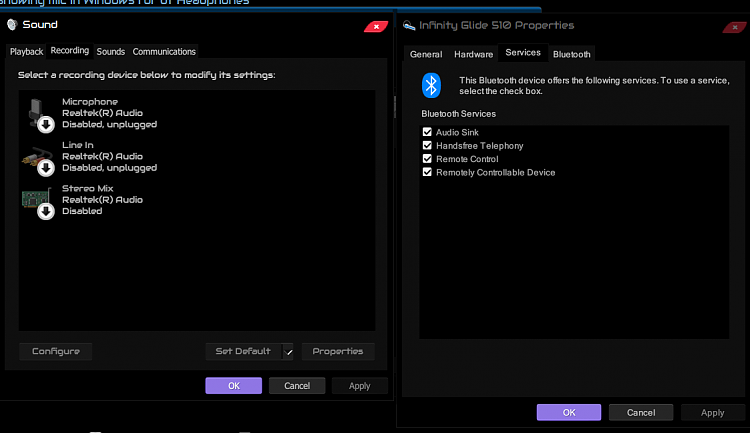Click Apply in the Sound window
This screenshot has height=433, width=750.
tap(360, 386)
